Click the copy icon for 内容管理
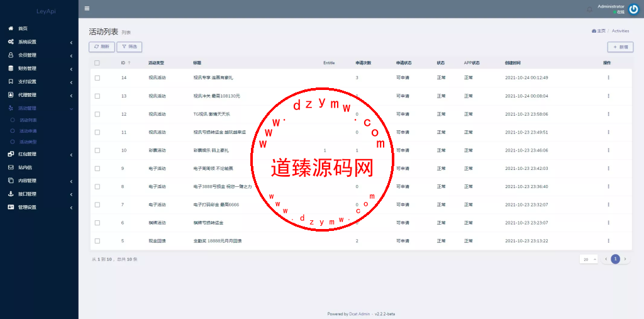 click(x=11, y=181)
